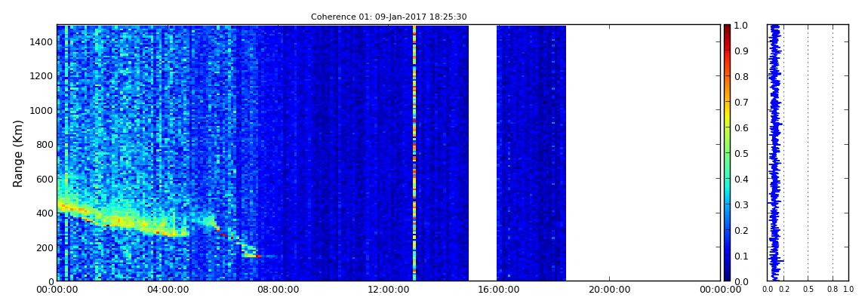Click the 0.7 colorbar label
The height and width of the screenshot is (307, 868).
(742, 102)
